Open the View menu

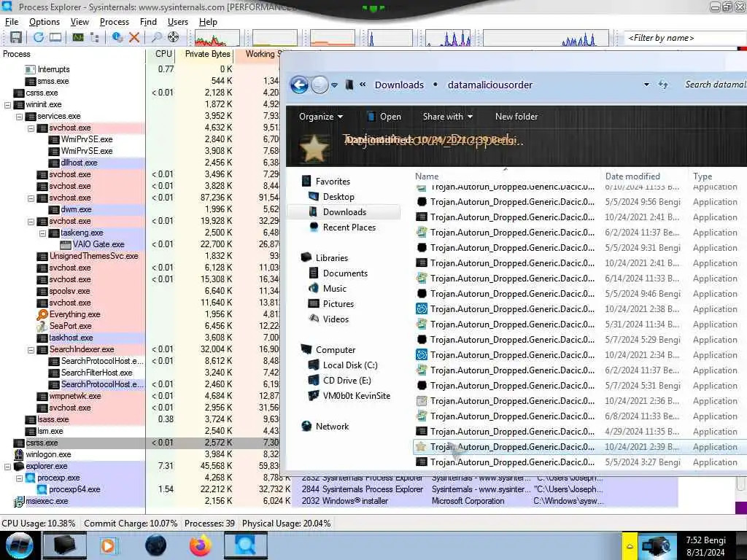pos(80,22)
